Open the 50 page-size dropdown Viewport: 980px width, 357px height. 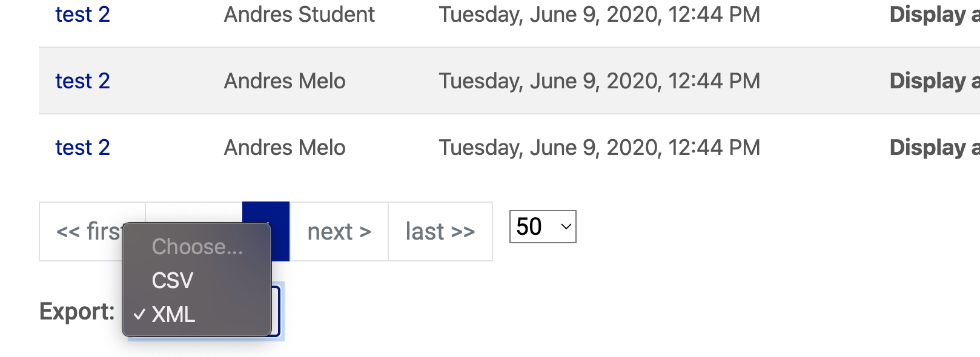[543, 227]
